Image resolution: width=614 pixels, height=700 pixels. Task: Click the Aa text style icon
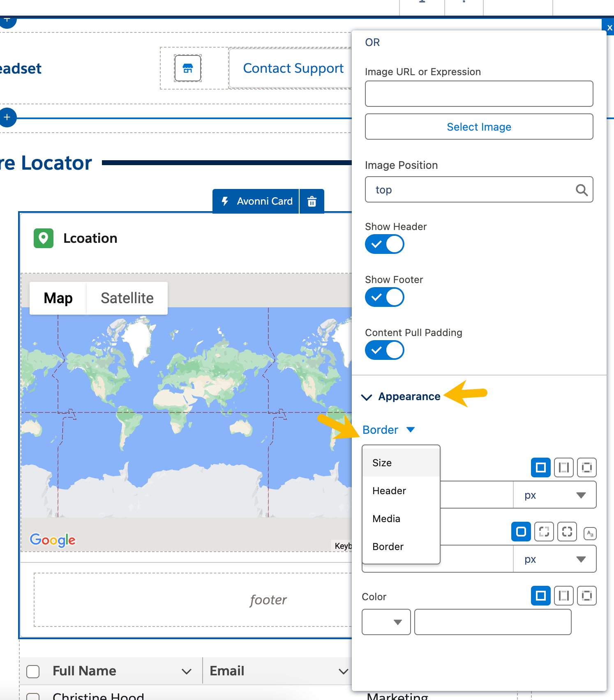pos(590,533)
